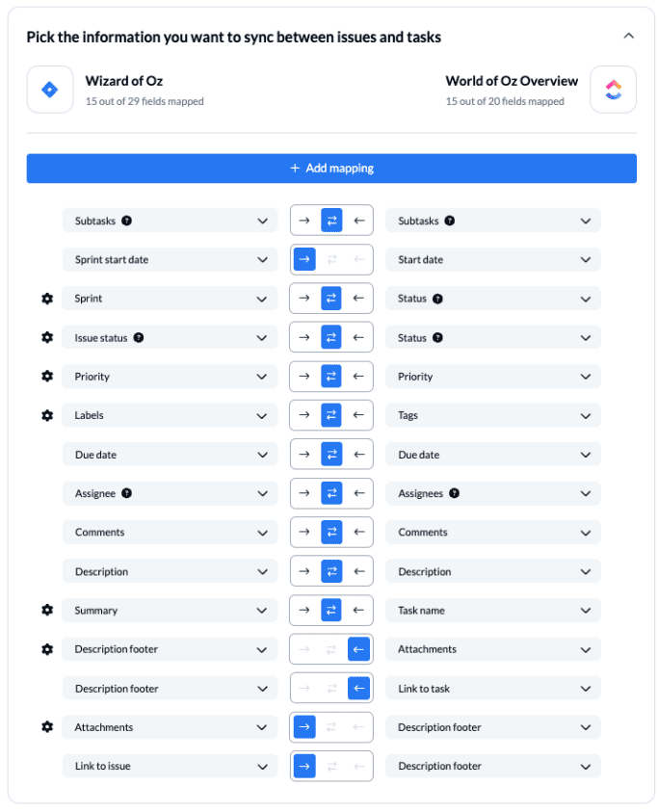Viewport: 658px width, 812px height.
Task: Open settings gear next to Summary field
Action: pyautogui.click(x=45, y=610)
